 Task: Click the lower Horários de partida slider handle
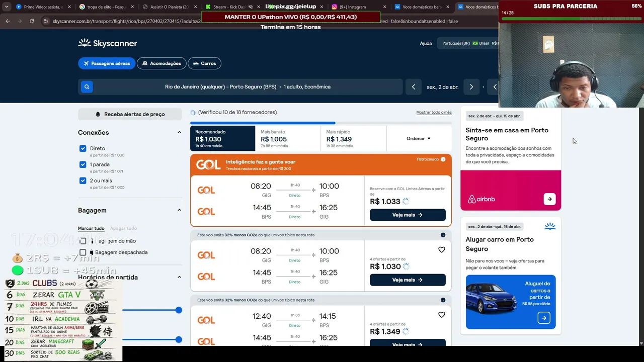pyautogui.click(x=179, y=339)
